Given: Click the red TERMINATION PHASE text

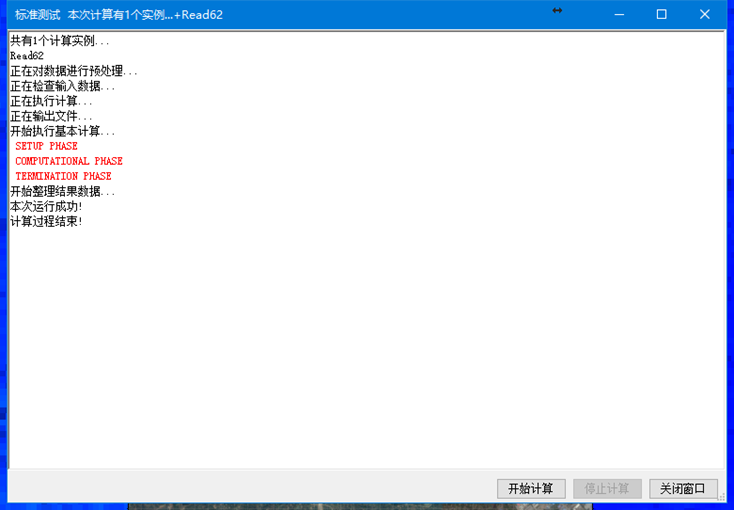Looking at the screenshot, I should point(63,176).
